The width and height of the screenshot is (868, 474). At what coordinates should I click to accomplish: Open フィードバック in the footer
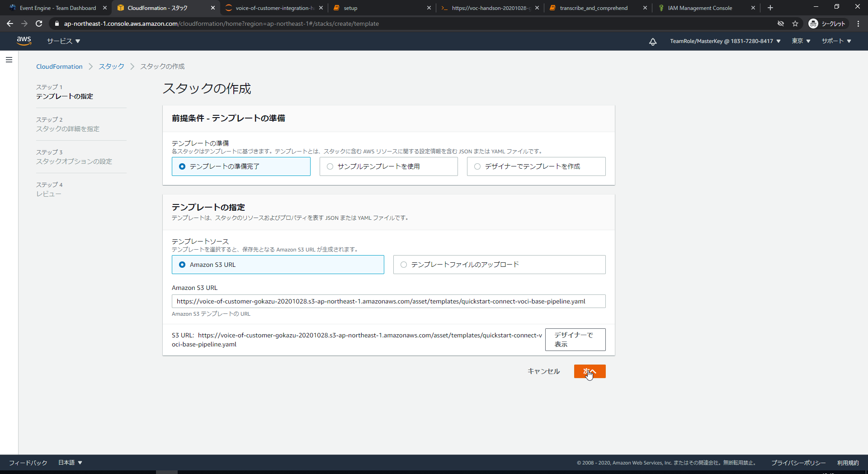(28, 463)
